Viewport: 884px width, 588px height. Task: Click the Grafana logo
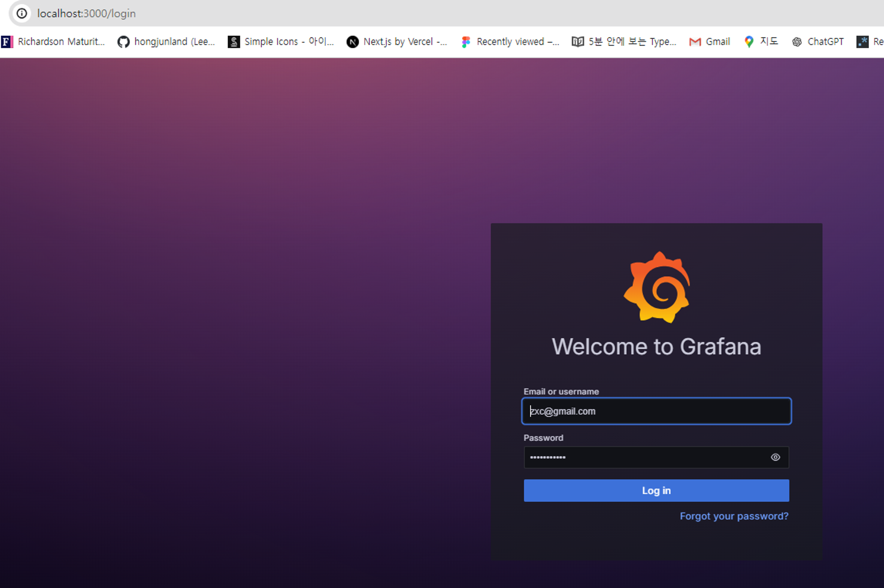point(657,287)
